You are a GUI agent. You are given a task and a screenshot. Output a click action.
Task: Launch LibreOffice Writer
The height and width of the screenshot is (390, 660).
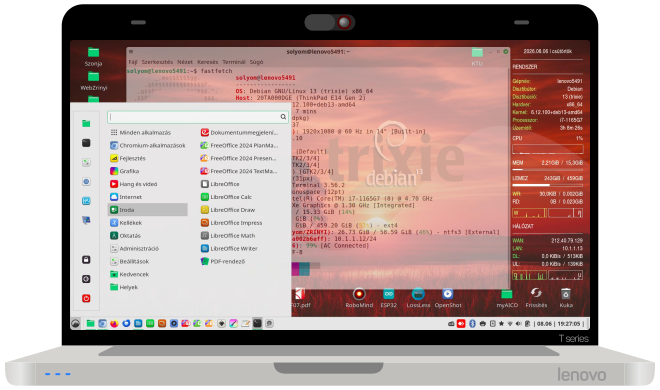tap(229, 248)
